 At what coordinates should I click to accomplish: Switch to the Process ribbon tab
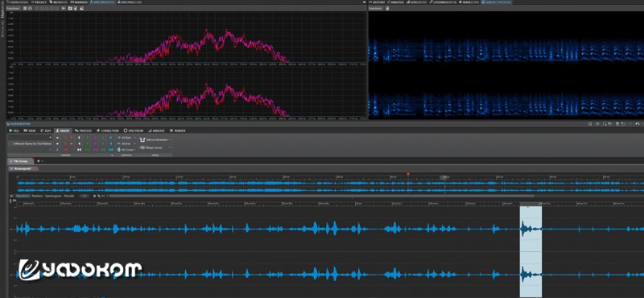[83, 130]
